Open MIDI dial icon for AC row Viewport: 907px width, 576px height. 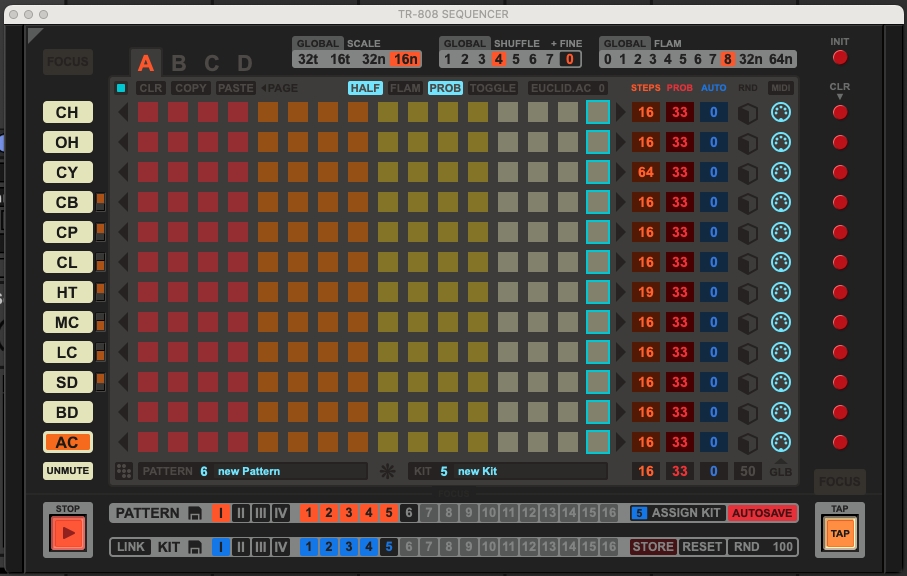[781, 442]
